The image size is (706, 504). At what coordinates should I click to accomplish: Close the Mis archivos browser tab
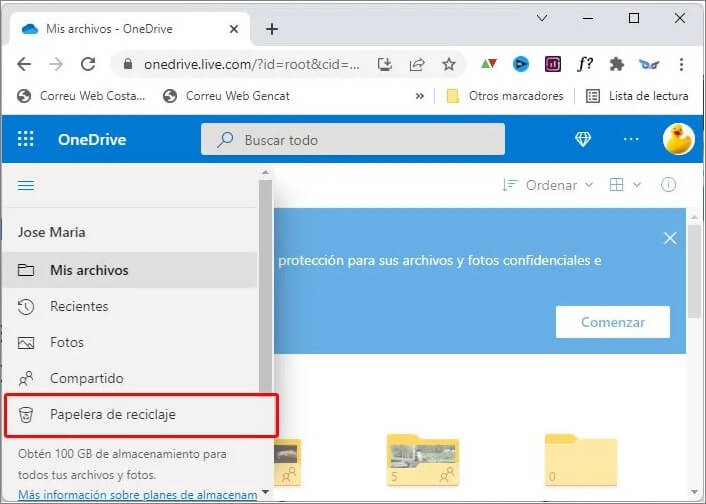234,29
